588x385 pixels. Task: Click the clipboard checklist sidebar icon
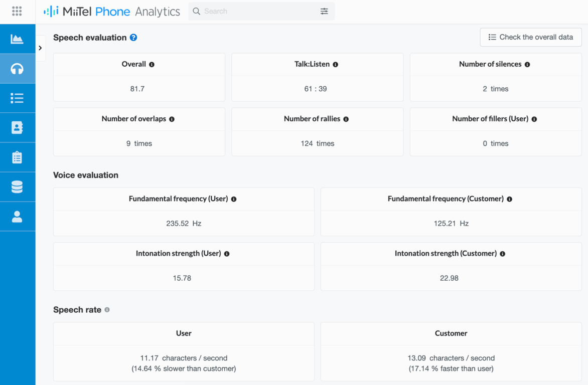coord(17,157)
